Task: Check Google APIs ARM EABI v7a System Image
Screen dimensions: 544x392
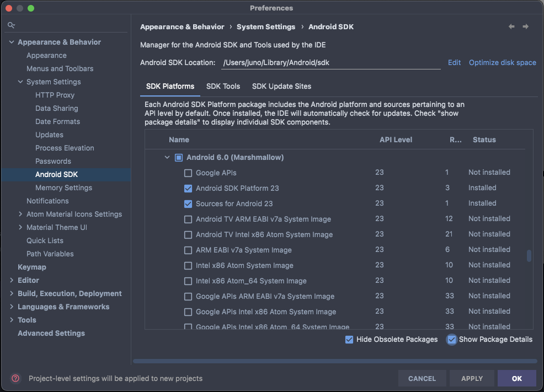Action: click(x=188, y=296)
